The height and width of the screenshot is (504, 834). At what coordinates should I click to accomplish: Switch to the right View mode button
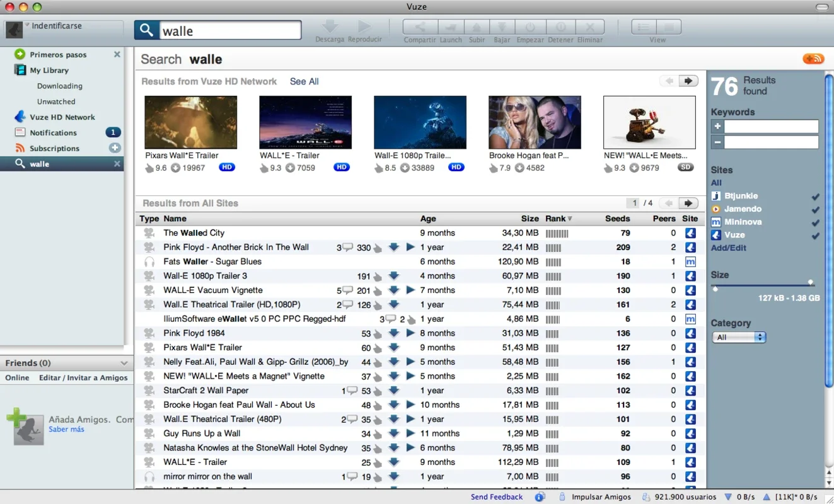[x=669, y=27]
